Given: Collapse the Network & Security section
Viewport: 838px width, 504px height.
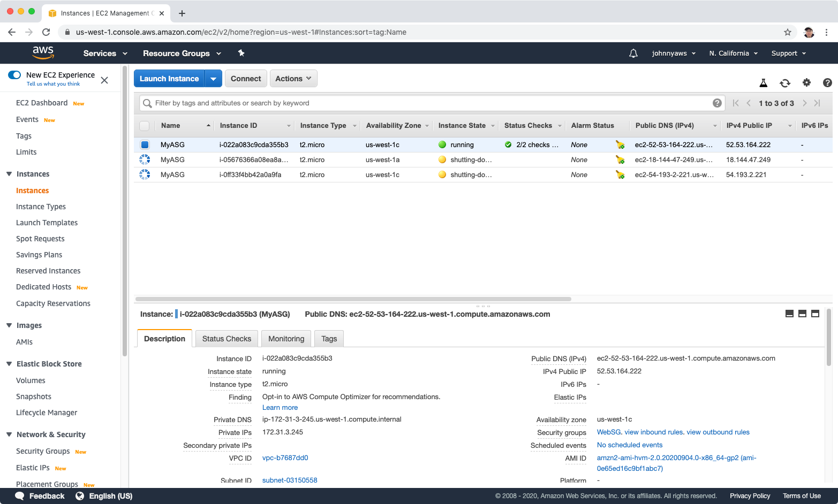Looking at the screenshot, I should tap(9, 434).
